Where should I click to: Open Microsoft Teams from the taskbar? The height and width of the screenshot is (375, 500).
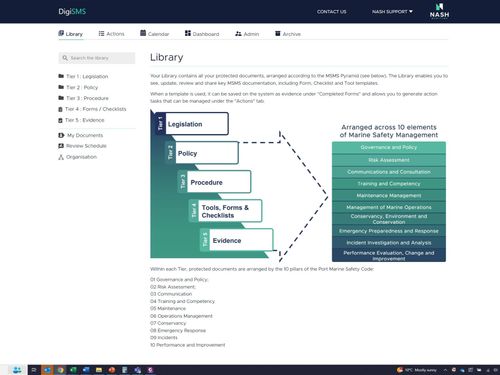click(137, 370)
